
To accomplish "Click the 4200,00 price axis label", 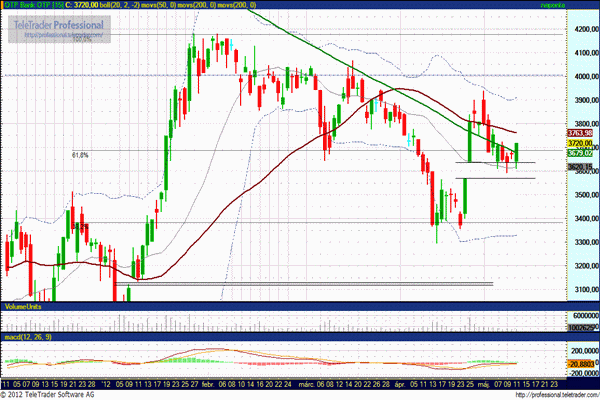I will (x=586, y=29).
